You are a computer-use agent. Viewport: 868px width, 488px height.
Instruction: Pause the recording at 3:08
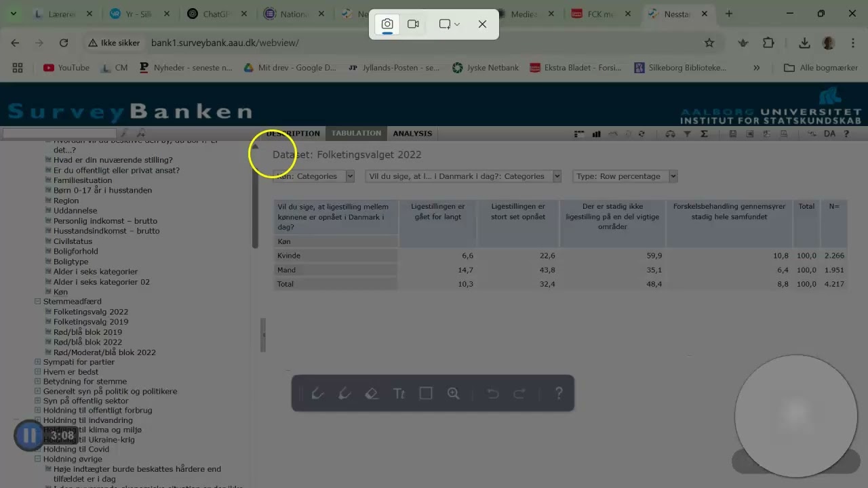pyautogui.click(x=29, y=435)
